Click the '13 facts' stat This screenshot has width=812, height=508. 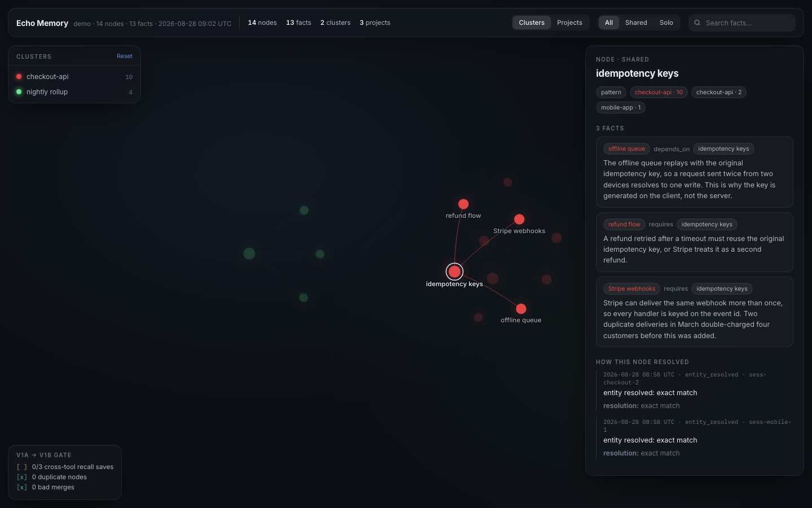pos(298,23)
